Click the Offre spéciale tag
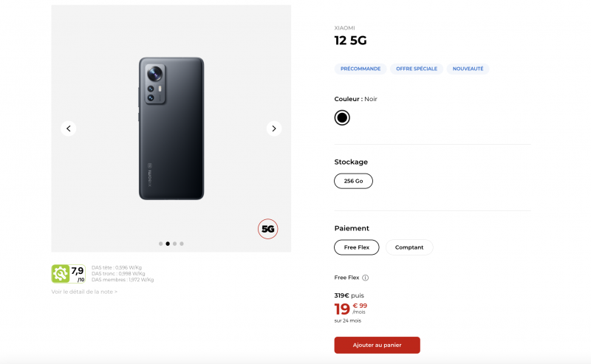Screen dimensions: 591x364 [x=417, y=69]
